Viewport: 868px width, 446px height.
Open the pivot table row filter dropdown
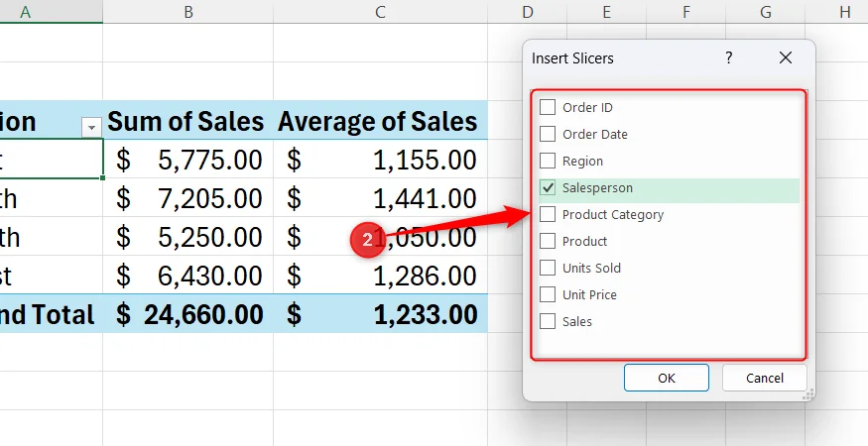[91, 128]
